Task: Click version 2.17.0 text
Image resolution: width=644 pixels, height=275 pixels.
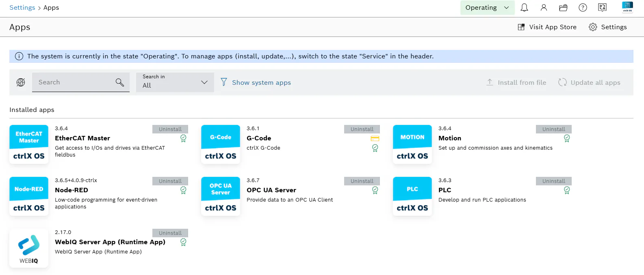Action: click(x=63, y=232)
